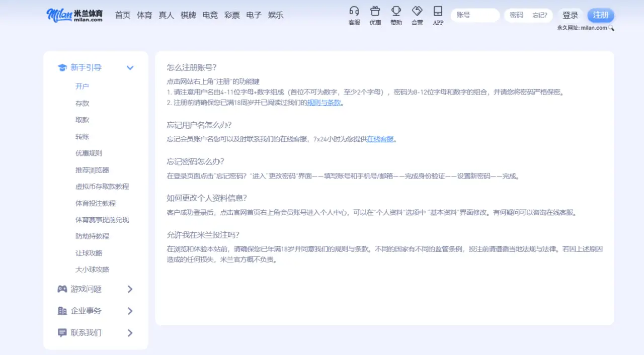Click heading 允许我在米兰投注吗?
644x355 pixels.
tap(203, 235)
